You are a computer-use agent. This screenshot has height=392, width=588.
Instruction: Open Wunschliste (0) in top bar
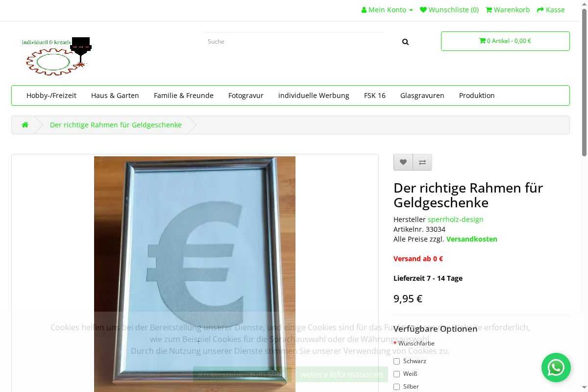[x=449, y=10]
